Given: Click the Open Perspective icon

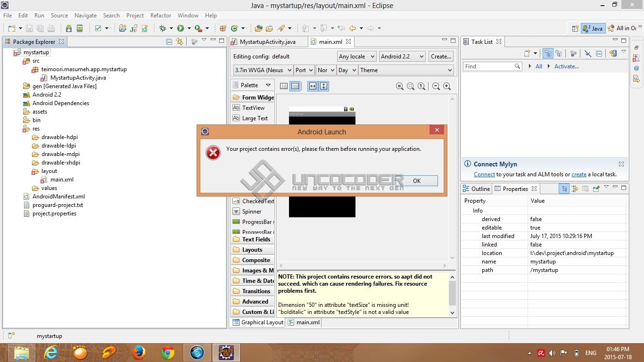Looking at the screenshot, I should [x=575, y=28].
